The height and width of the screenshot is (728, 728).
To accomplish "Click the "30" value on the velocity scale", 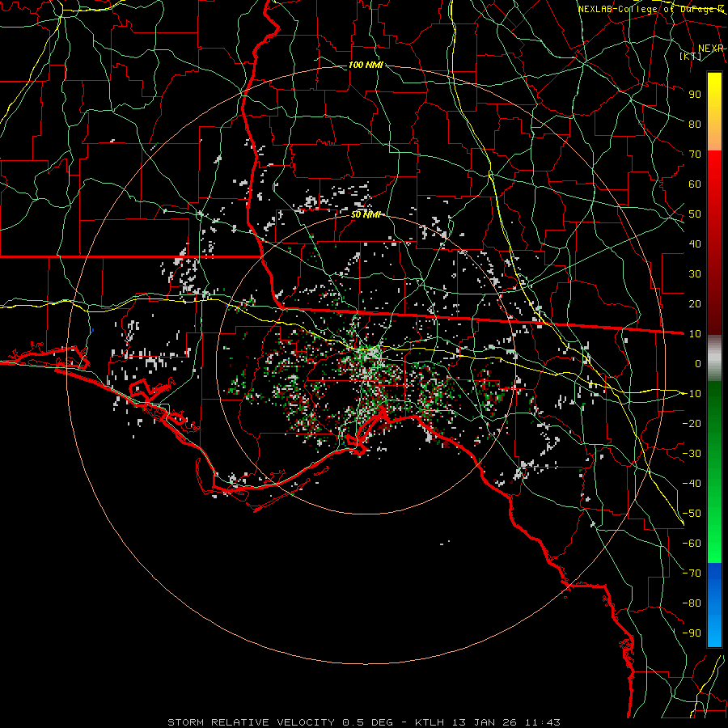I will click(x=695, y=274).
